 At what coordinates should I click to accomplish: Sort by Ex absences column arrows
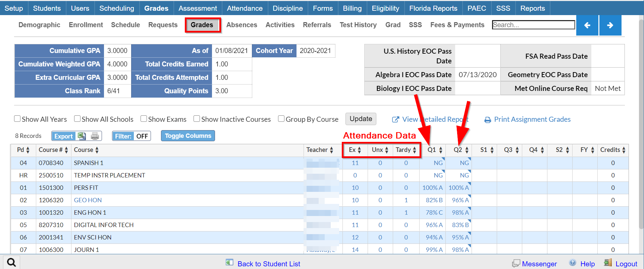[359, 150]
